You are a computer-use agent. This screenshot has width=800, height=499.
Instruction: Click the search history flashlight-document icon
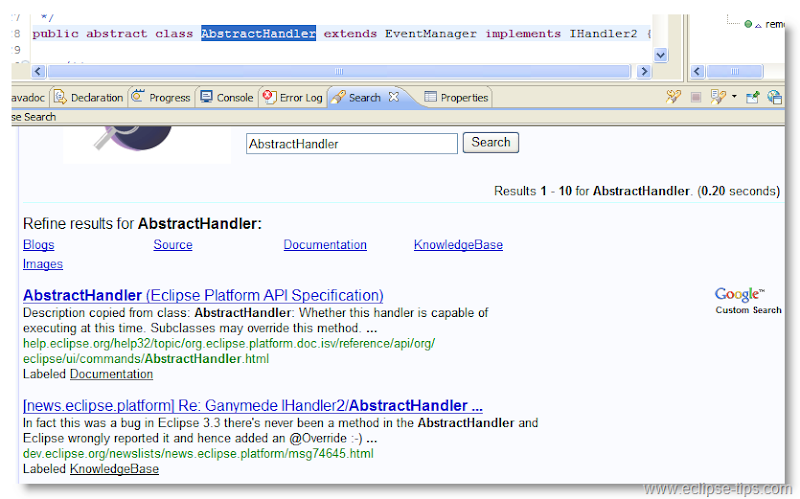point(718,97)
